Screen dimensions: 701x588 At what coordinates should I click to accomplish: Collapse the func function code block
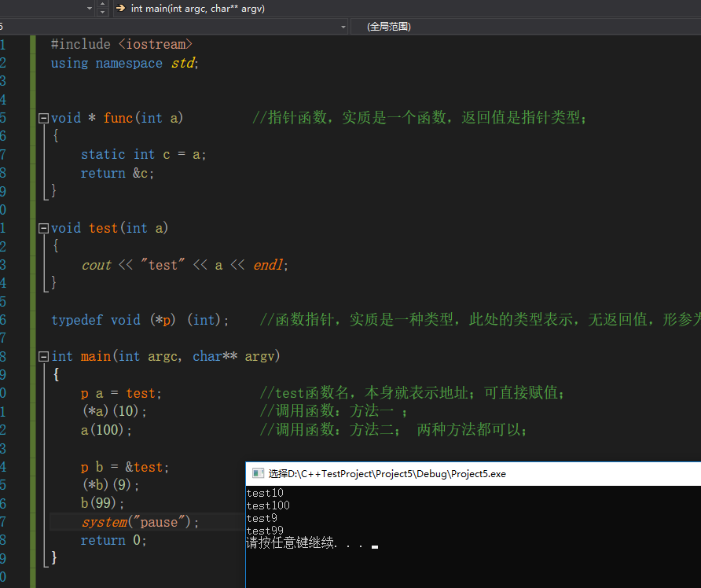click(43, 119)
